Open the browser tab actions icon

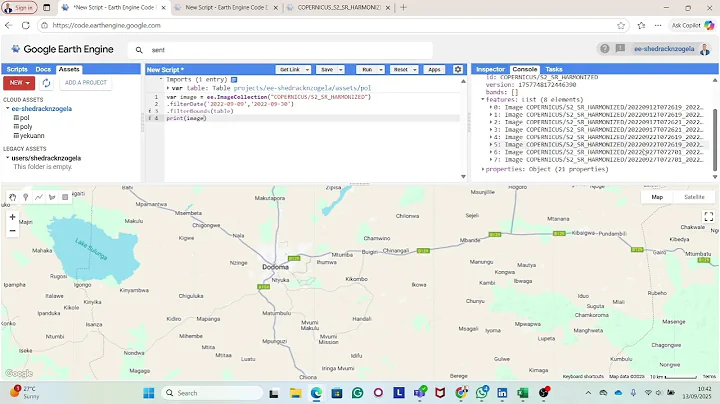(47, 7)
